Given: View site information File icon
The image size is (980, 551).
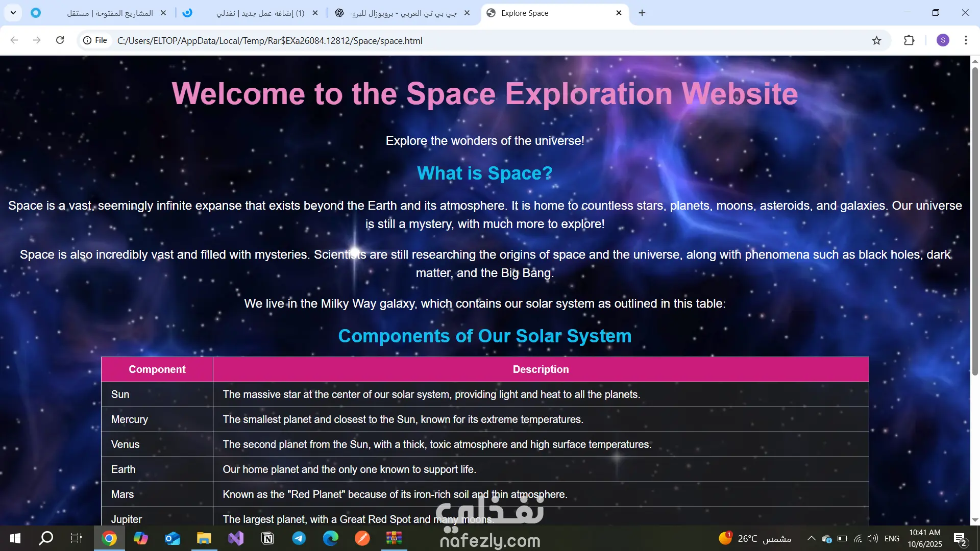Looking at the screenshot, I should coord(95,40).
